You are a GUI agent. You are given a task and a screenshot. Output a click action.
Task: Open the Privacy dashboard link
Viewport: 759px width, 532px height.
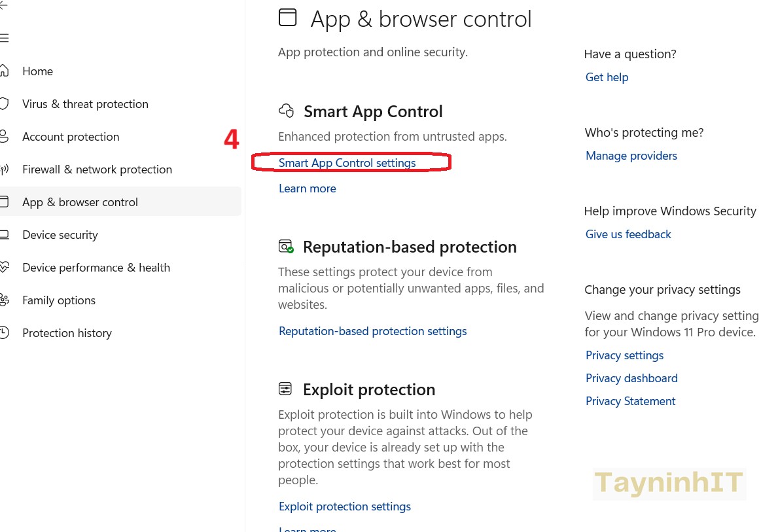(631, 378)
